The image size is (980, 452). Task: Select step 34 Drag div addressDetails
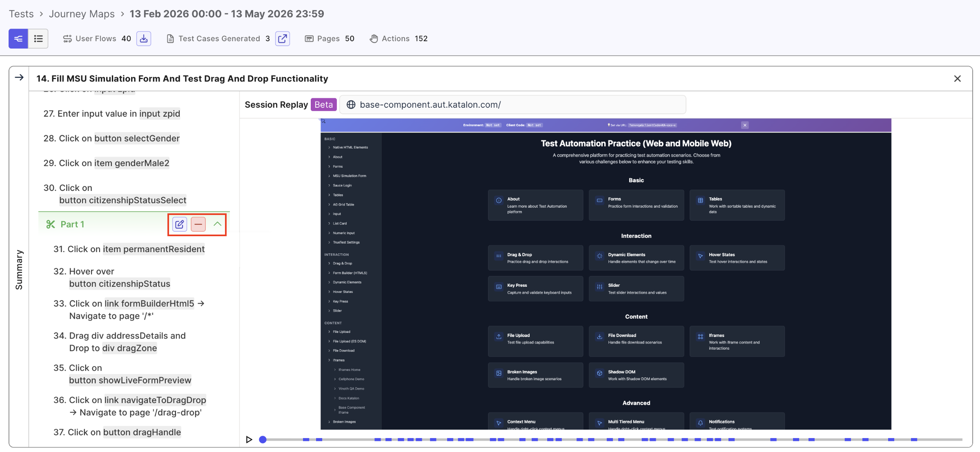coord(120,342)
